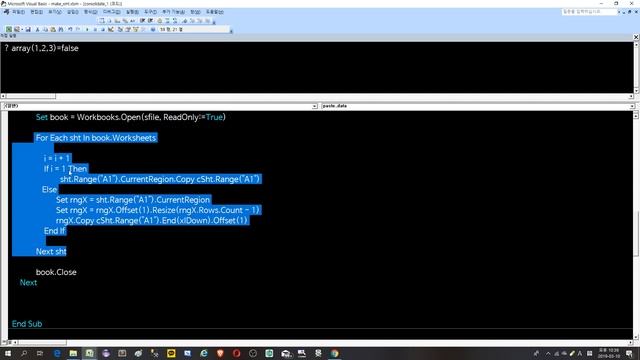Click the Paste toolbar icon
The width and height of the screenshot is (640, 360).
click(x=53, y=29)
